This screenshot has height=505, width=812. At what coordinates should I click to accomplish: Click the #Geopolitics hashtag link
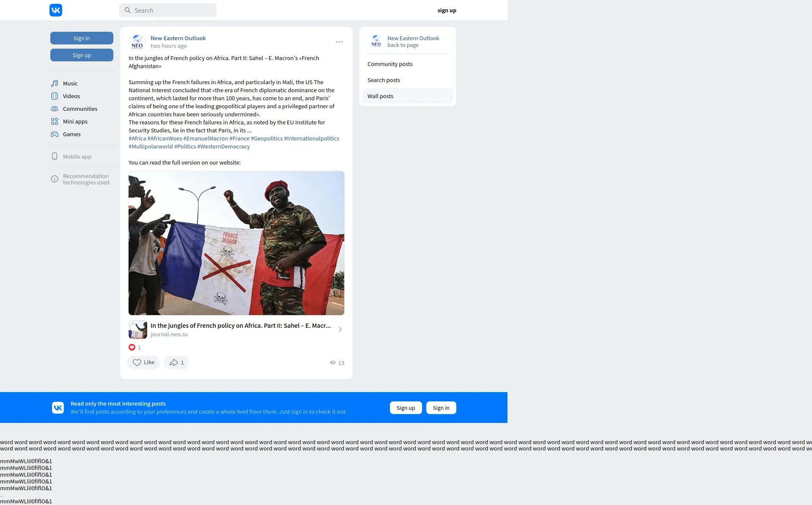click(x=266, y=138)
